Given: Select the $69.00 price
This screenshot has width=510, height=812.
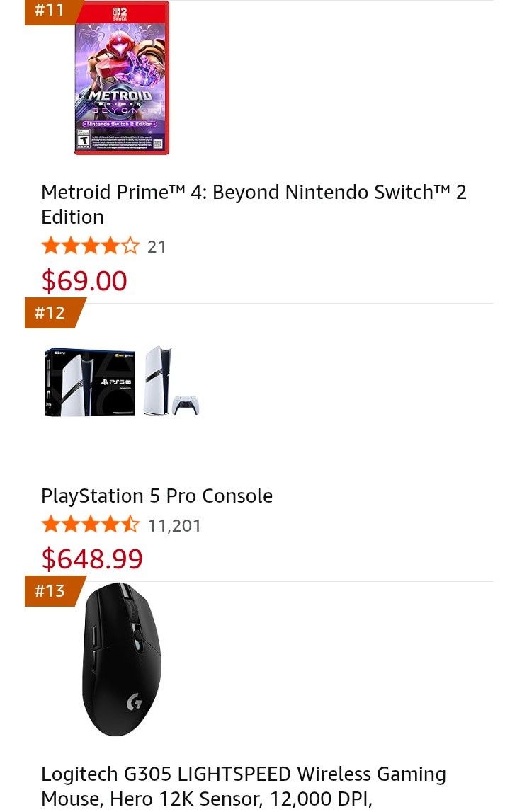Looking at the screenshot, I should point(84,281).
